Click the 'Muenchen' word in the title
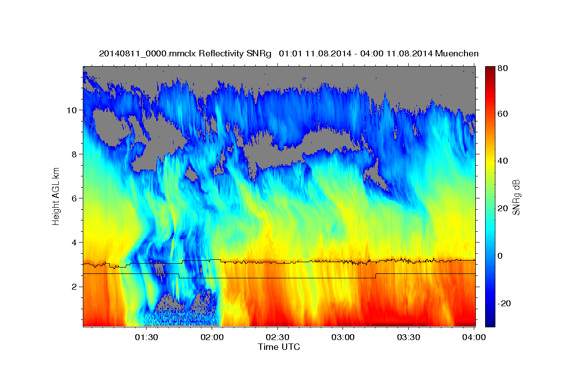The height and width of the screenshot is (392, 588). (456, 53)
